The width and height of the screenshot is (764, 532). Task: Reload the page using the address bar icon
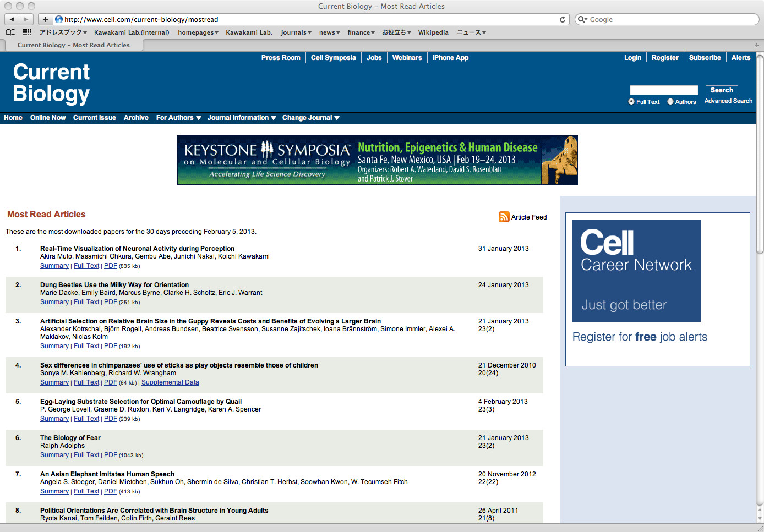pyautogui.click(x=562, y=19)
